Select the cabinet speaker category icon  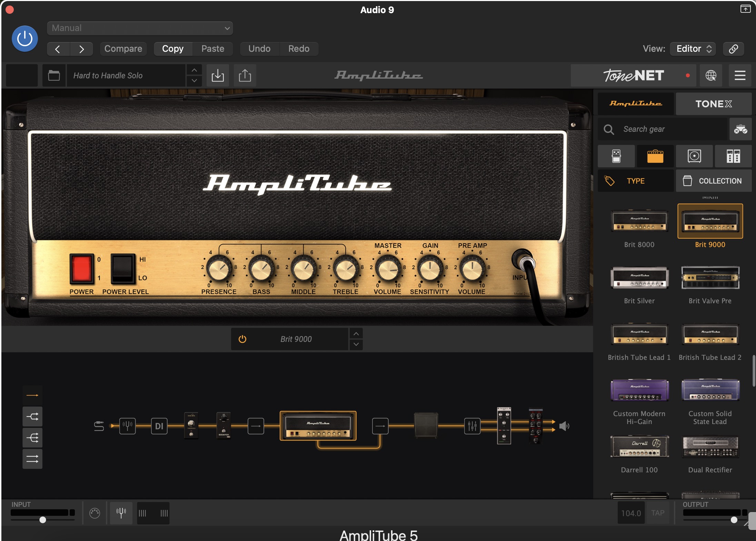(x=694, y=156)
